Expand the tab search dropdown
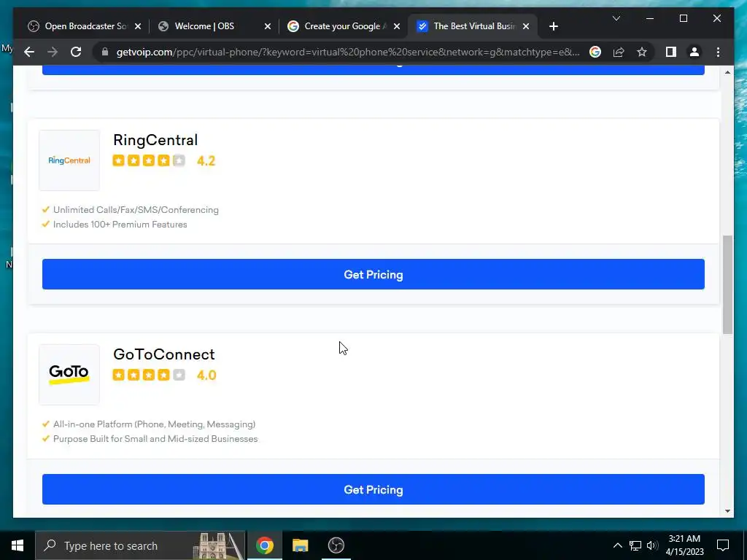This screenshot has height=560, width=747. tap(616, 18)
